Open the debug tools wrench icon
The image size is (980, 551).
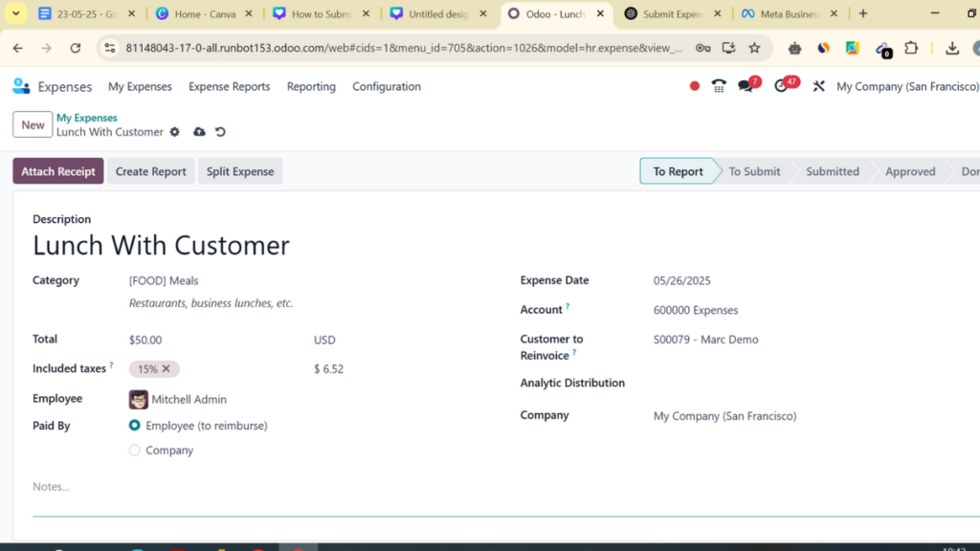tap(819, 86)
